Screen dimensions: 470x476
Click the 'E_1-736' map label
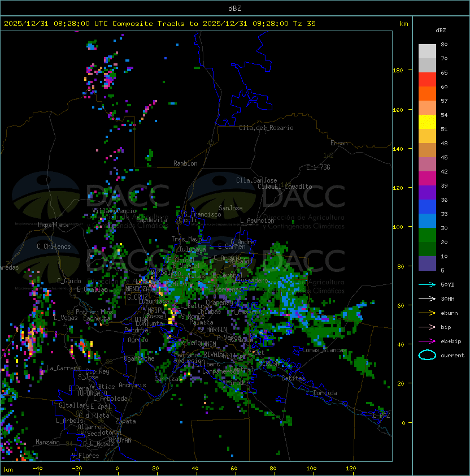(318, 167)
